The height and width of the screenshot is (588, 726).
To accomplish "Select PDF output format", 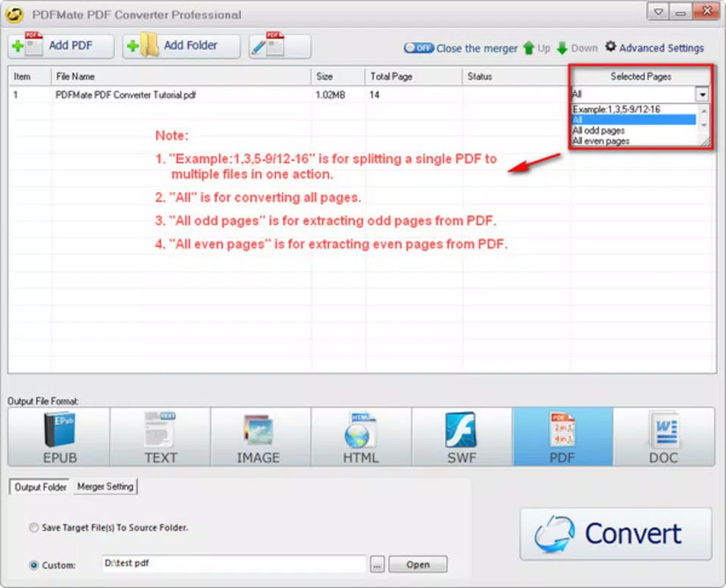I will click(563, 437).
